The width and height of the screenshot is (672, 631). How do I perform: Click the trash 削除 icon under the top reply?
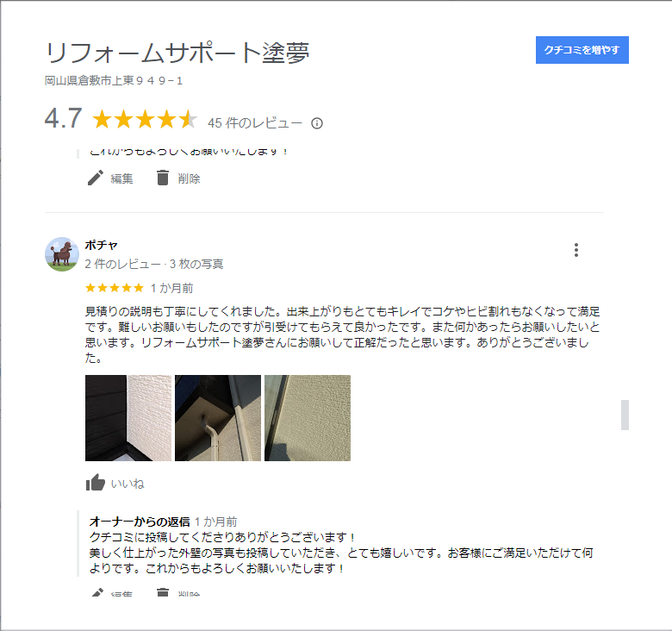click(163, 178)
